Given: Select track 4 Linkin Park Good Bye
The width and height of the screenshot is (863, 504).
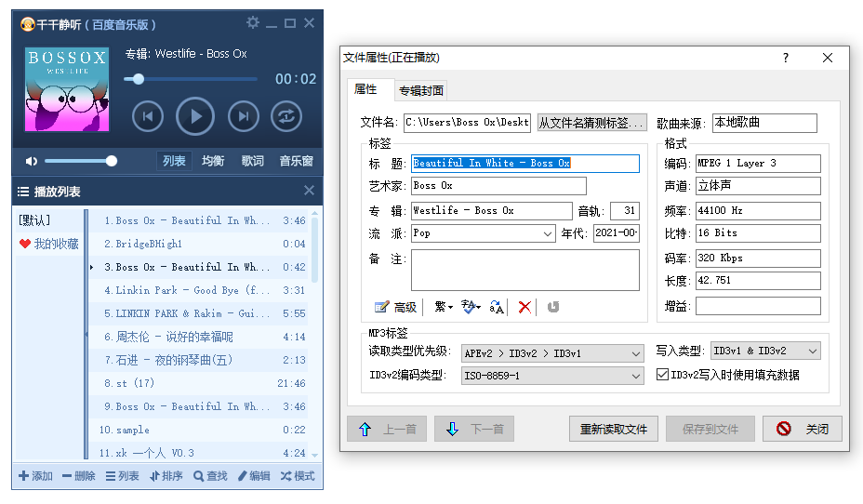Looking at the screenshot, I should click(x=198, y=290).
